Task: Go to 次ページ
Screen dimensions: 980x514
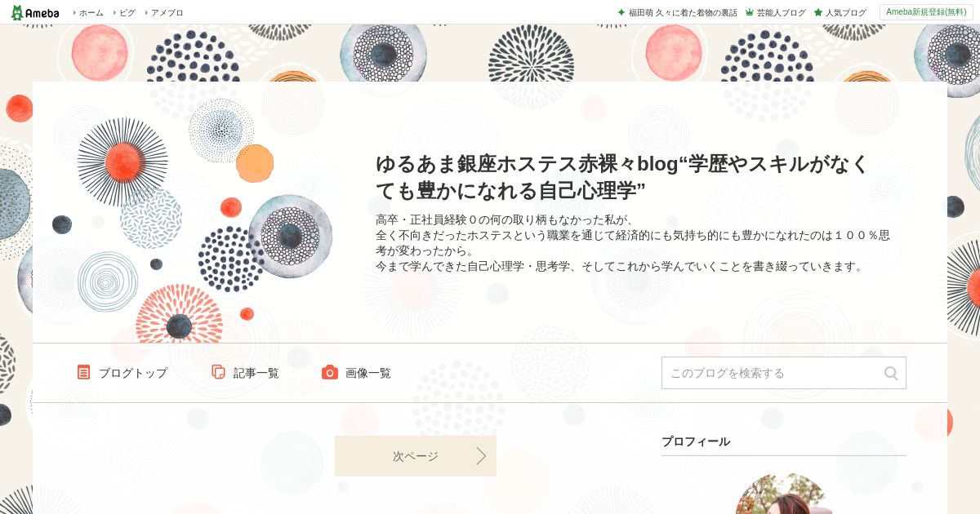Action: [416, 456]
